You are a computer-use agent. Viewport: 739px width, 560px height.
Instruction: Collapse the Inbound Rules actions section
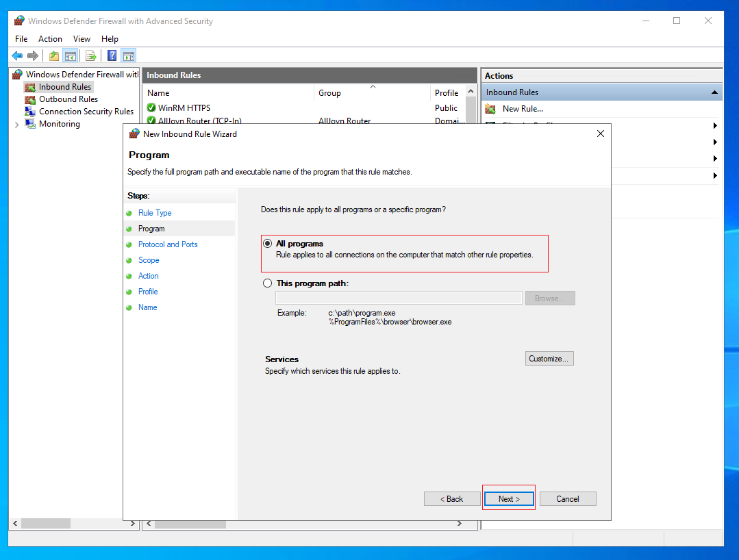pos(714,92)
